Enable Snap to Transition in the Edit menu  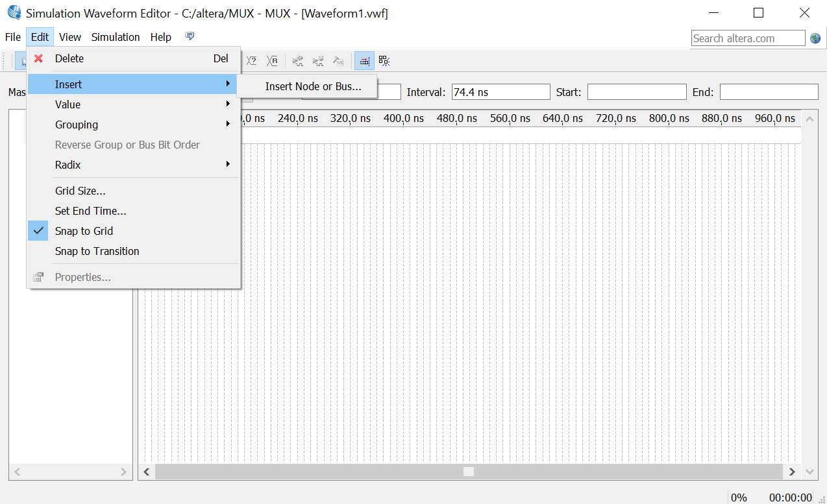tap(96, 251)
